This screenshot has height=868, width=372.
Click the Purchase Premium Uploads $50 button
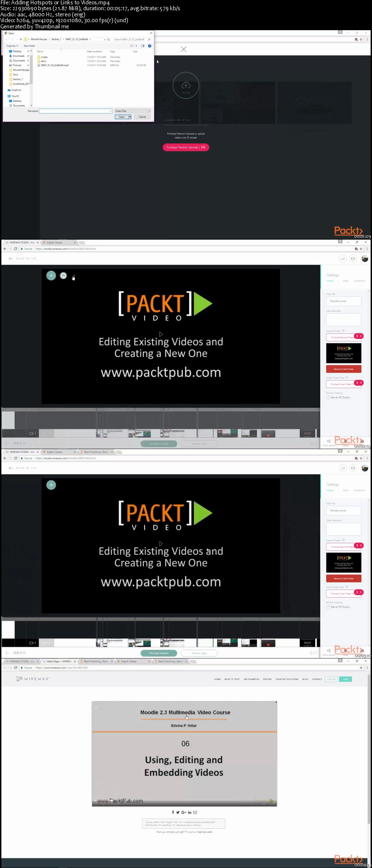186,147
